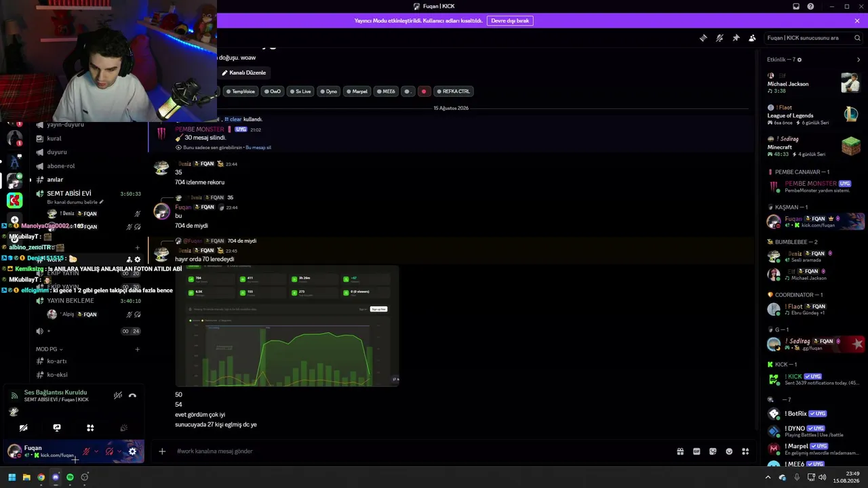Click the MEE6 app chip

[386, 91]
